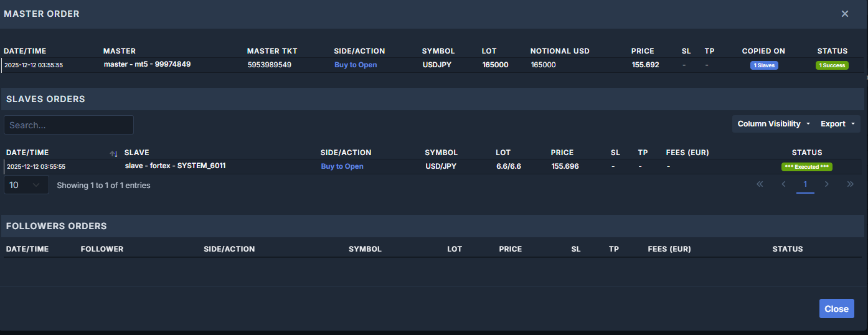Jump to last page of slave orders

(x=851, y=184)
